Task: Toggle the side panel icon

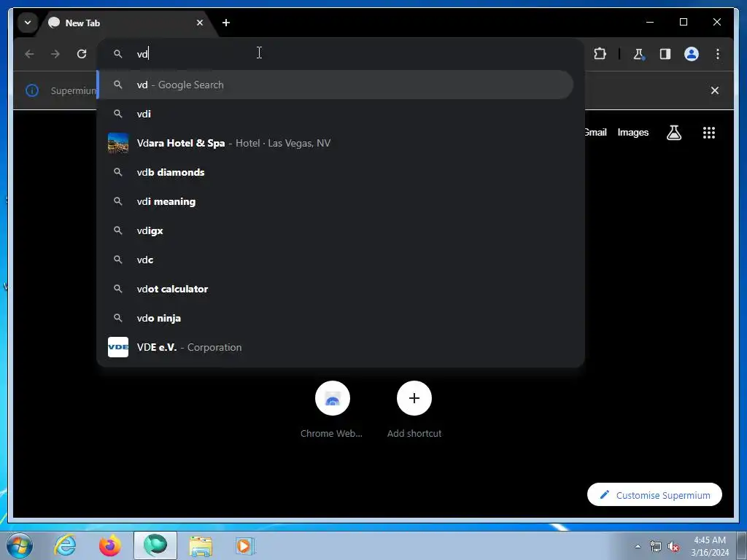Action: [x=665, y=54]
